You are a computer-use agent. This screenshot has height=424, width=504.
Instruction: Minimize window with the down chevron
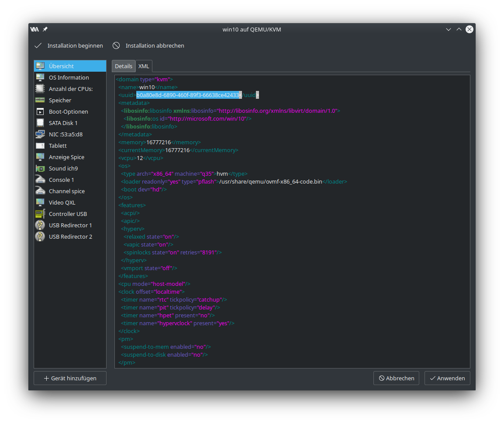tap(449, 29)
